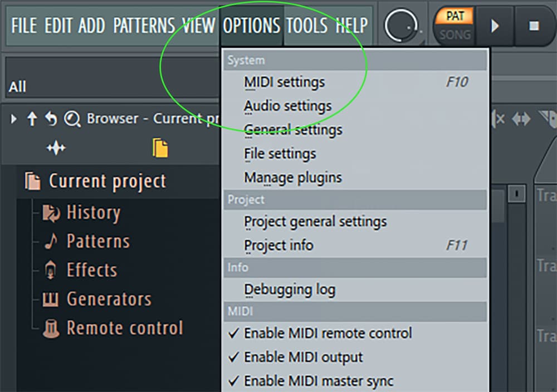This screenshot has height=392, width=557.
Task: Adjust the master volume knob
Action: [400, 24]
